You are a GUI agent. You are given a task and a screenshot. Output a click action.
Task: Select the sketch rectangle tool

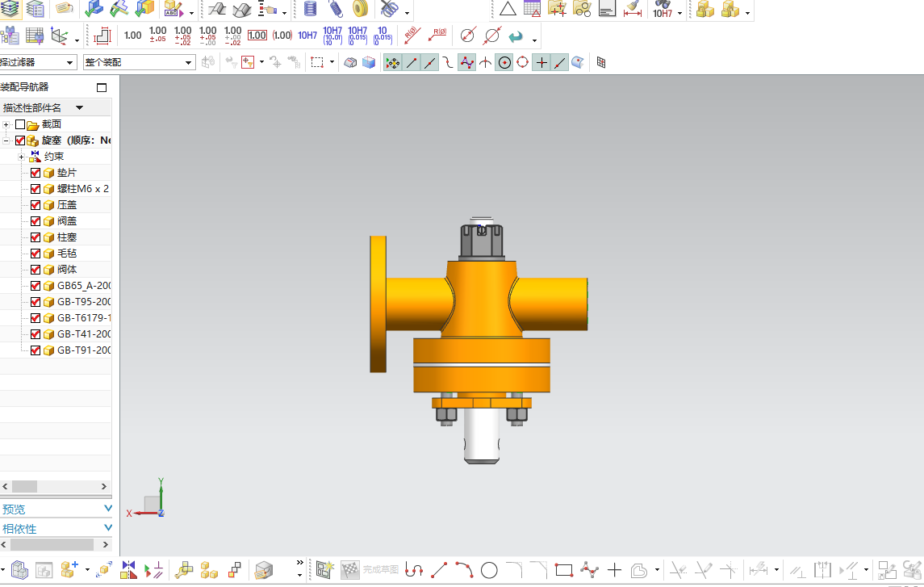point(564,570)
